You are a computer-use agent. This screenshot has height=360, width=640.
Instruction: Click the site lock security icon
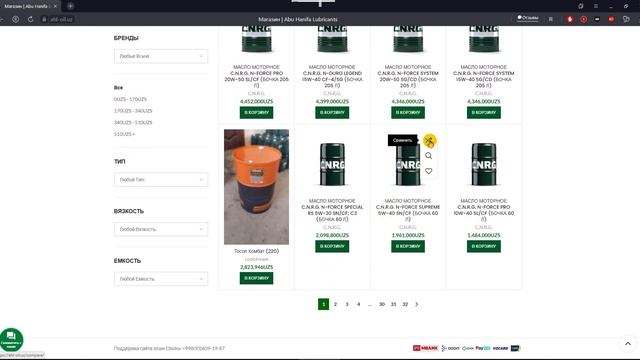(44, 19)
